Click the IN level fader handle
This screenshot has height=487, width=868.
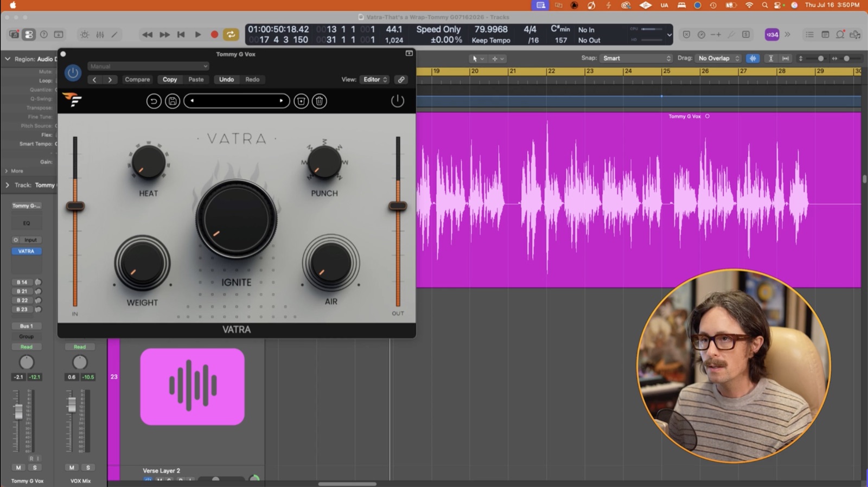pyautogui.click(x=75, y=206)
